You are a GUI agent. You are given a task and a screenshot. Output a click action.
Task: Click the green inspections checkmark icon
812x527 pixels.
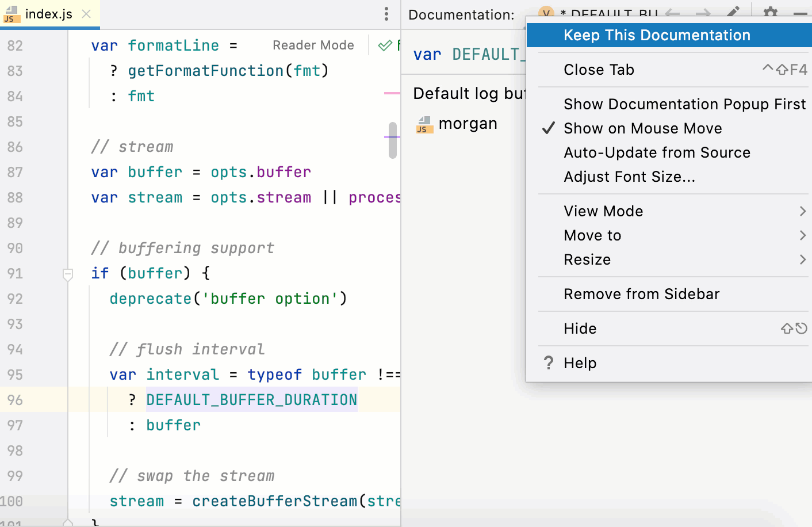click(x=384, y=45)
